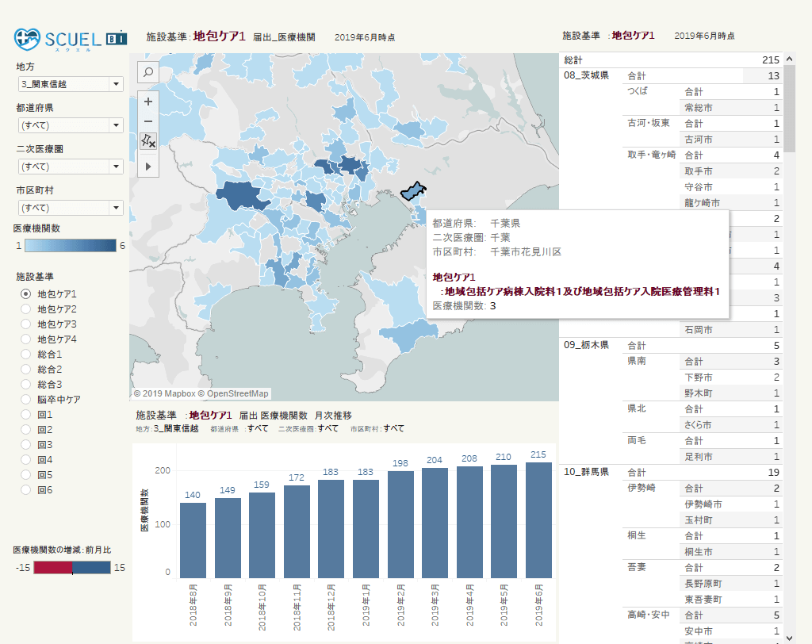Select the 総合1 radio option

click(25, 355)
